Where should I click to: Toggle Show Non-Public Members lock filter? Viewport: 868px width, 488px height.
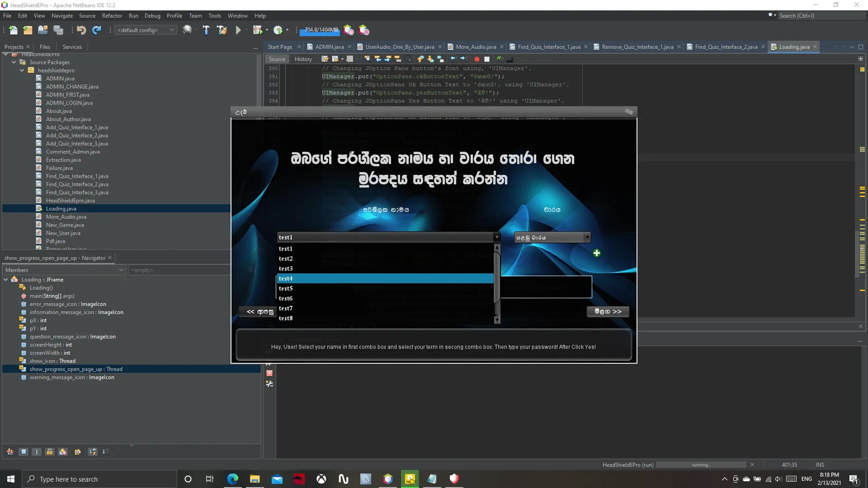[50, 451]
